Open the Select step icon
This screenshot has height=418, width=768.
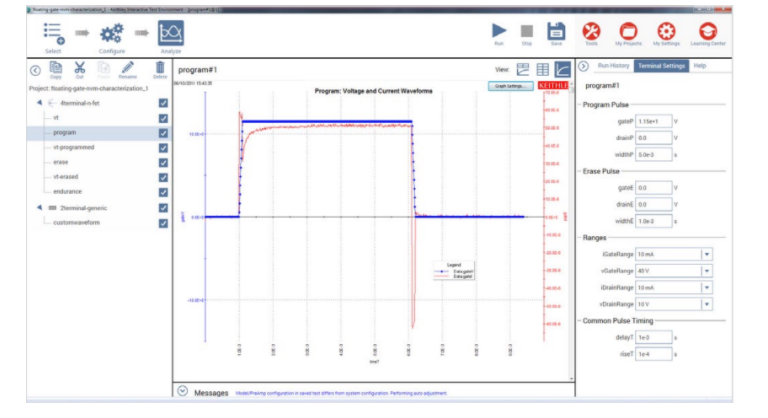[x=54, y=34]
